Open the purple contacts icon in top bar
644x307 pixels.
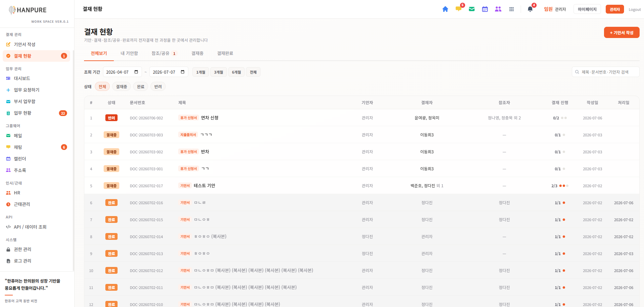pyautogui.click(x=498, y=9)
